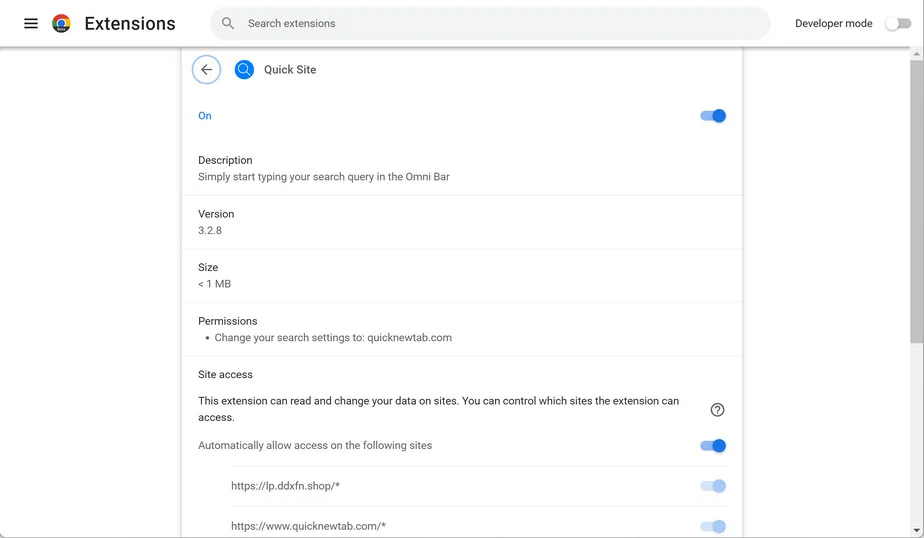Go back using the arrow button
The height and width of the screenshot is (538, 924).
(206, 70)
